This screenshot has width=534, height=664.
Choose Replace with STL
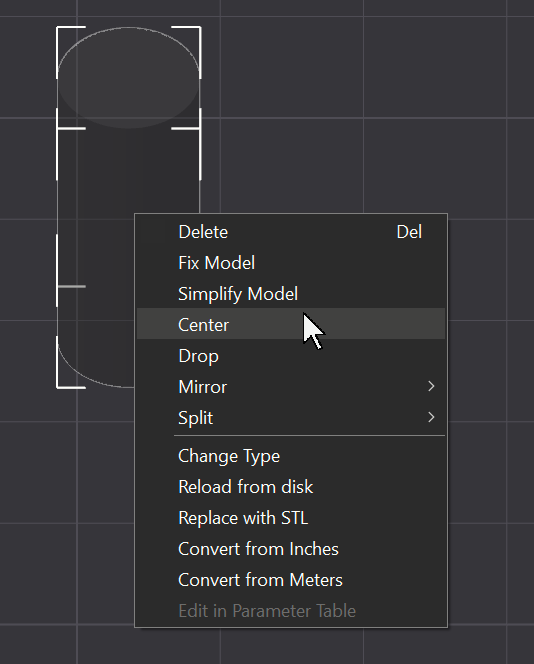tap(291, 518)
